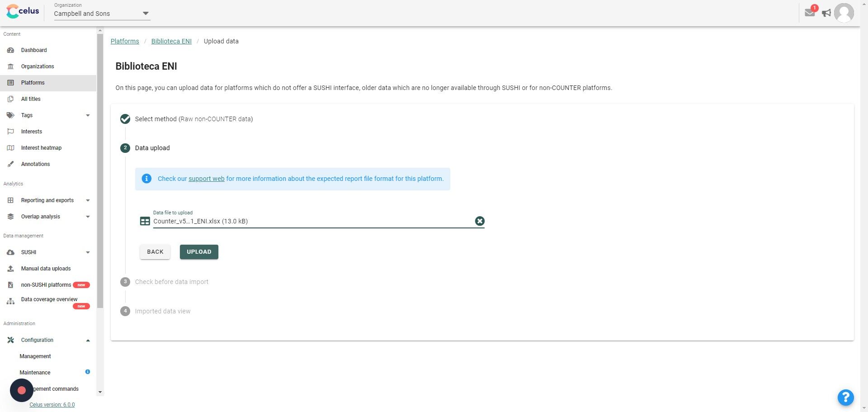This screenshot has width=868, height=412.
Task: Click the sidebar vertical scrollbar
Action: coord(100,171)
